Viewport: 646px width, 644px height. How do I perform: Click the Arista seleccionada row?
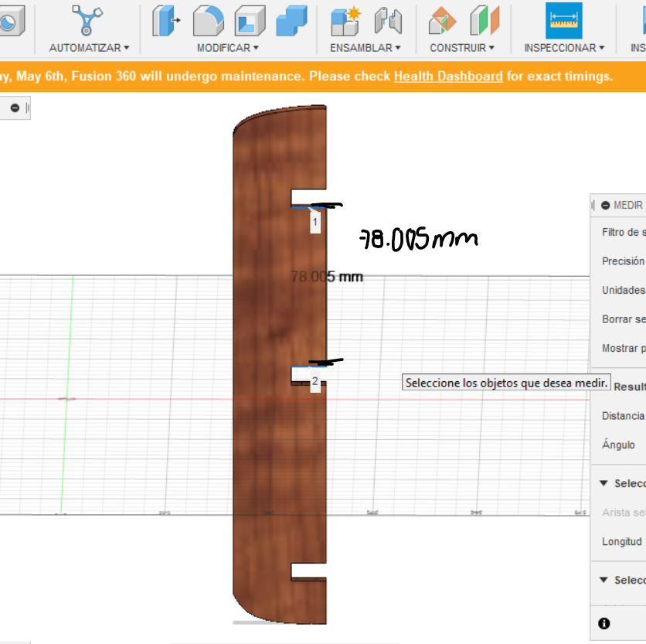point(624,513)
